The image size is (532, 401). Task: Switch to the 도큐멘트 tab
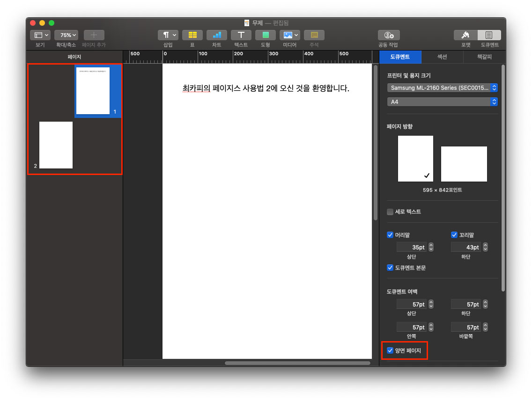(400, 57)
